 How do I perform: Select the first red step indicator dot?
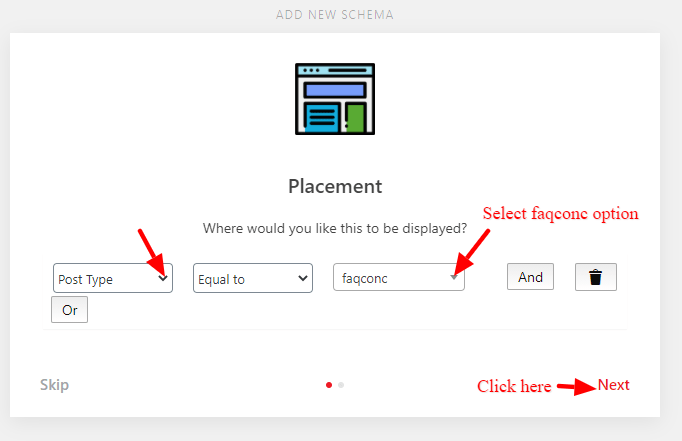pos(329,385)
